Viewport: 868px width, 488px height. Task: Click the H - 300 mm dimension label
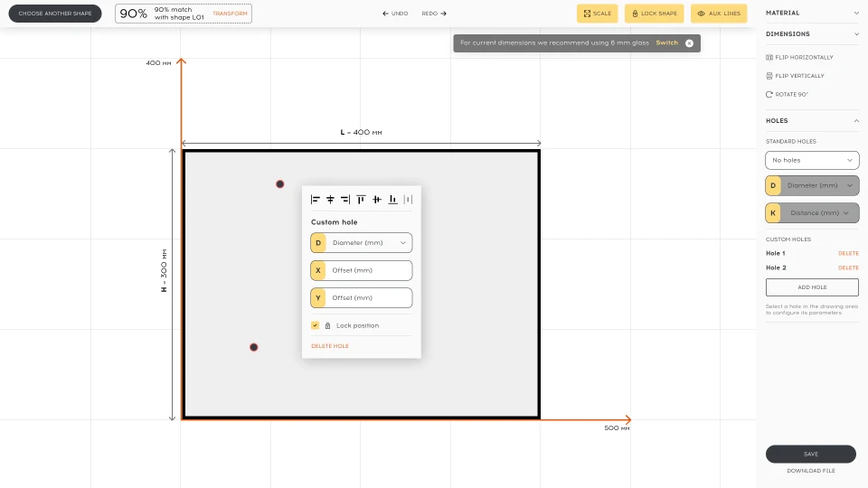(164, 270)
